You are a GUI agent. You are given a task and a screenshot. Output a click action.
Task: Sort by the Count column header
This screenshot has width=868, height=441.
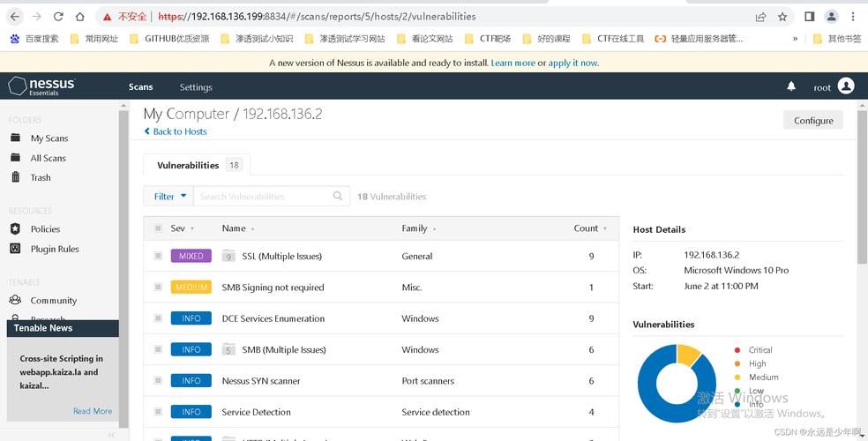coord(590,228)
